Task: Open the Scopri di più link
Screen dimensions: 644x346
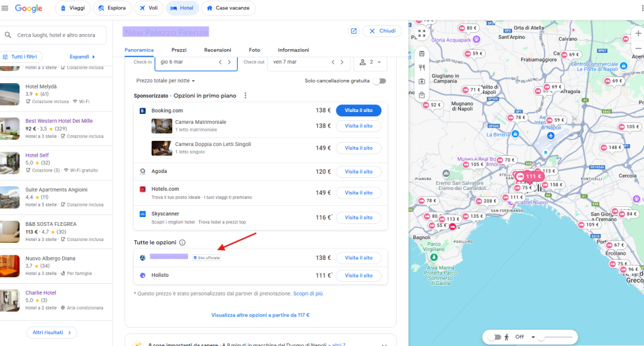Action: pyautogui.click(x=308, y=294)
